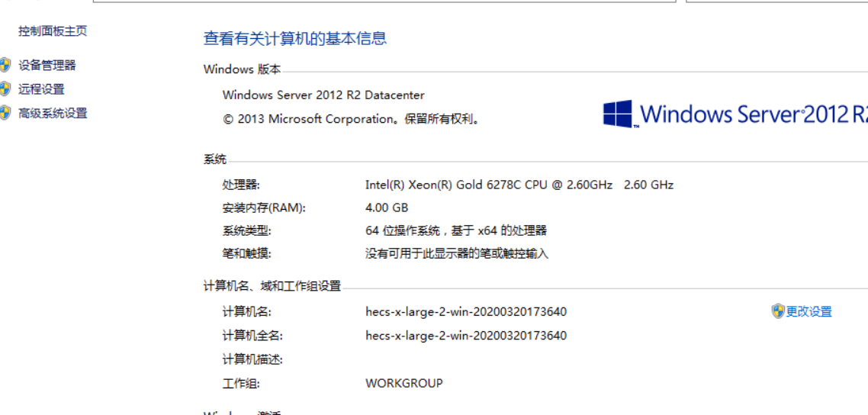Click the Windows 版本 section header
The width and height of the screenshot is (868, 415).
tap(243, 69)
